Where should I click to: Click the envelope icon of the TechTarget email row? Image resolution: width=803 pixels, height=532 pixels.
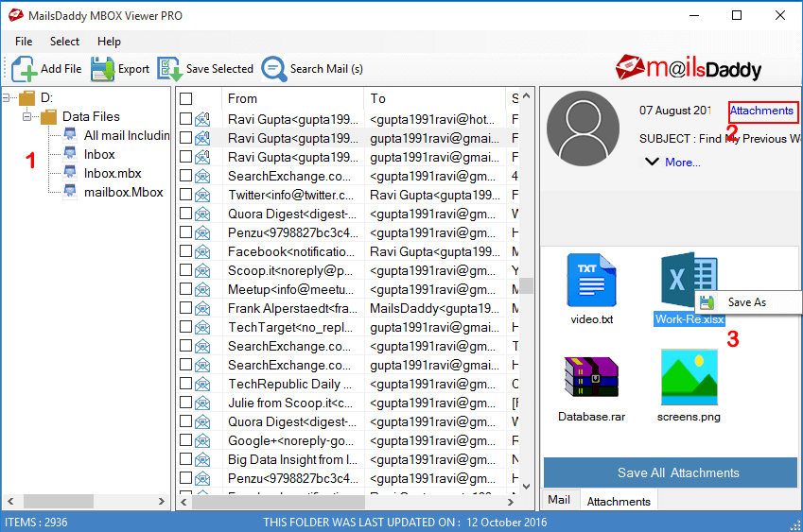pos(202,327)
